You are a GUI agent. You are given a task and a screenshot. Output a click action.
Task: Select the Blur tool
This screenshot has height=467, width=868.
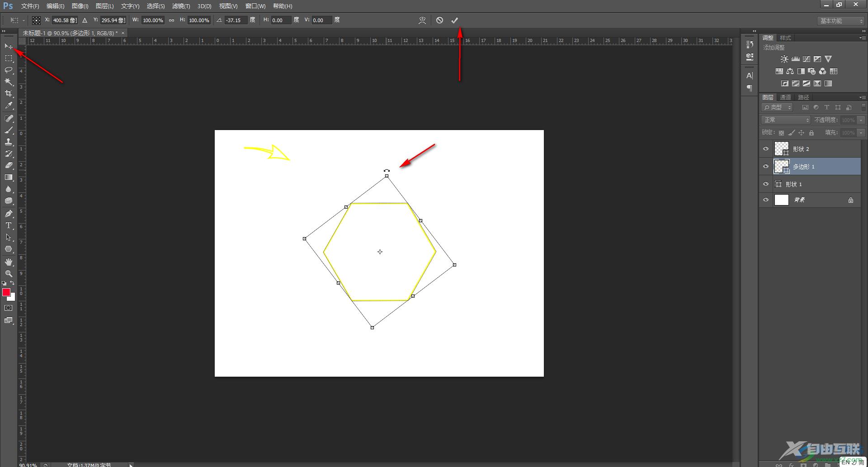9,189
